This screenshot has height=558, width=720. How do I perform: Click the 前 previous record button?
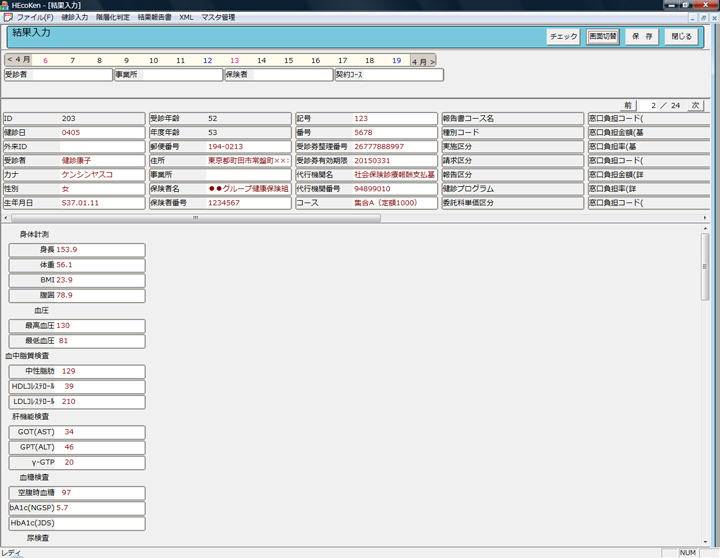click(x=627, y=105)
